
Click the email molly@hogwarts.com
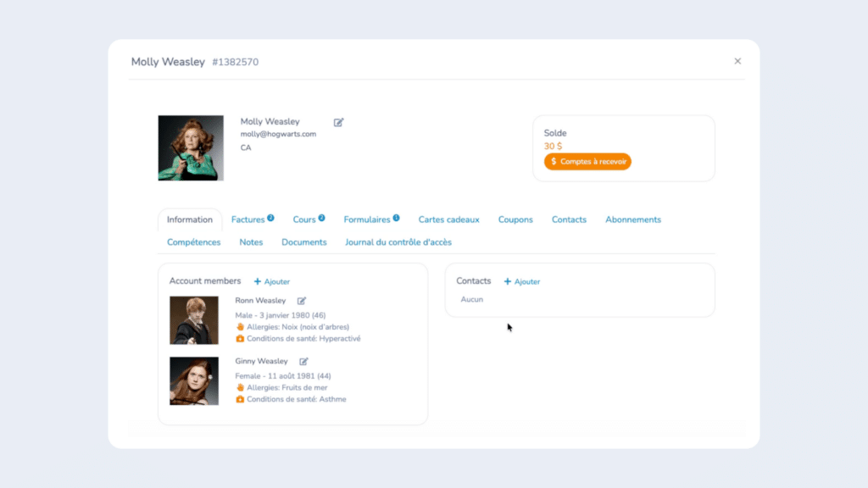278,134
